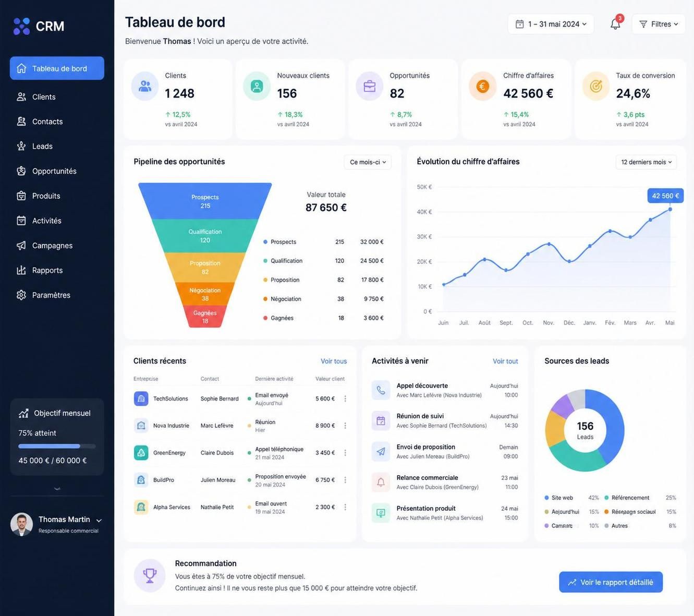
Task: Click the Négociation legend row label
Action: pyautogui.click(x=286, y=299)
